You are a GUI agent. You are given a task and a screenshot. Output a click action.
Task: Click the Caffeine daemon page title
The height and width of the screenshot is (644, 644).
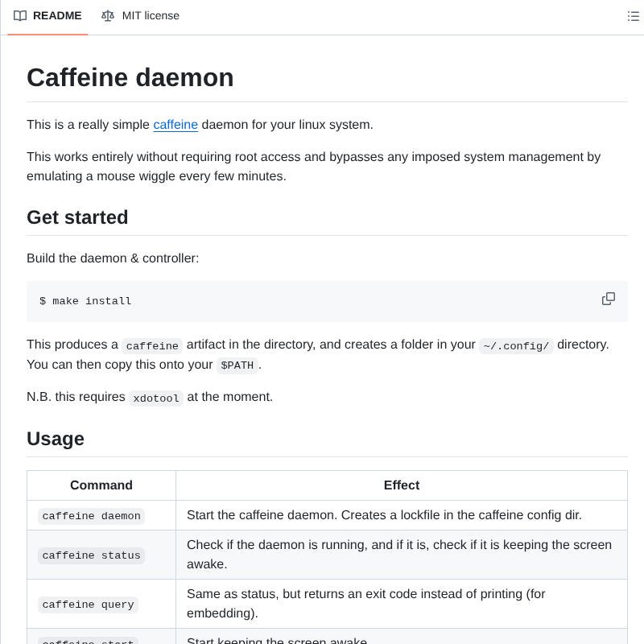pyautogui.click(x=130, y=78)
